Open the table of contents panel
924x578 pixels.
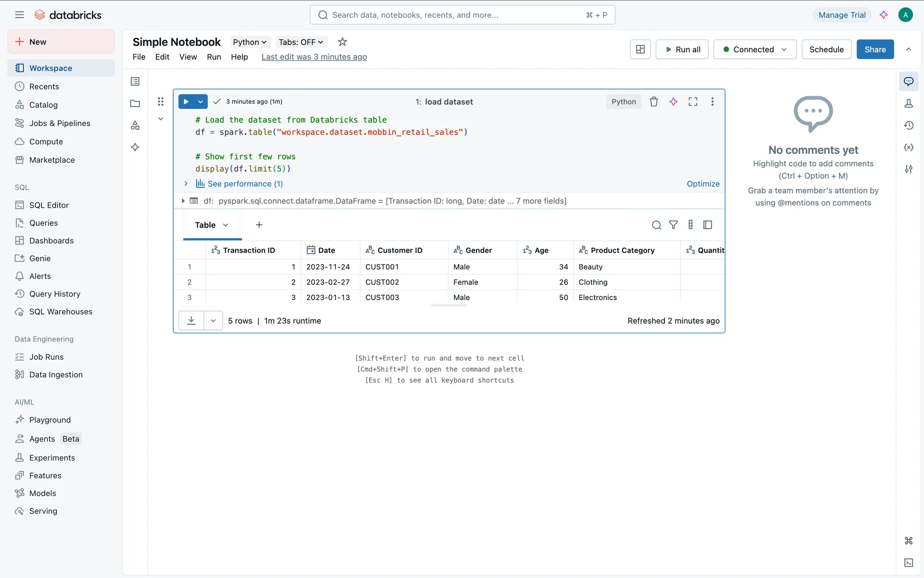point(135,81)
